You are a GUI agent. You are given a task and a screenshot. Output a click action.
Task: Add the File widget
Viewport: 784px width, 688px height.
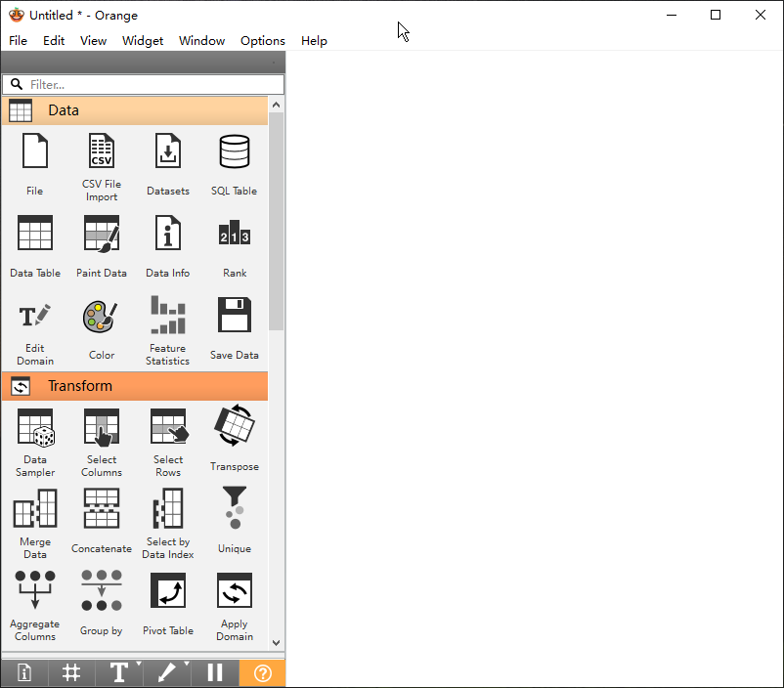[x=35, y=164]
